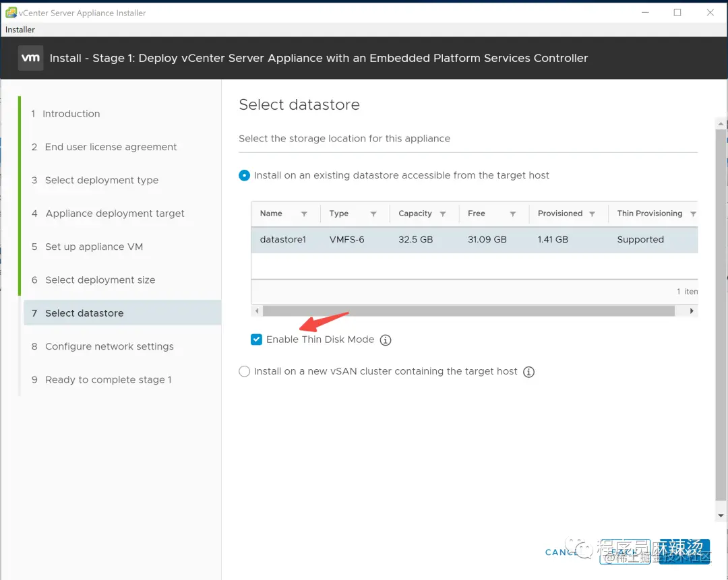Click the 1 item count label
Image resolution: width=728 pixels, height=580 pixels.
[x=687, y=292]
